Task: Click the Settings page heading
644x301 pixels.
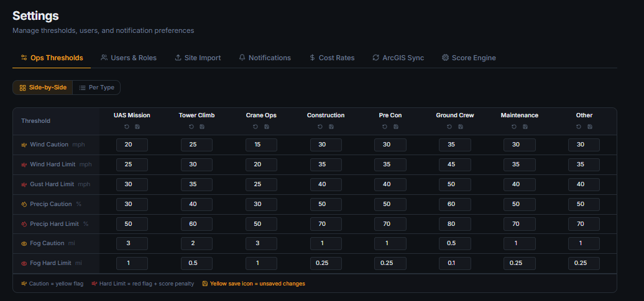Action: [35, 16]
